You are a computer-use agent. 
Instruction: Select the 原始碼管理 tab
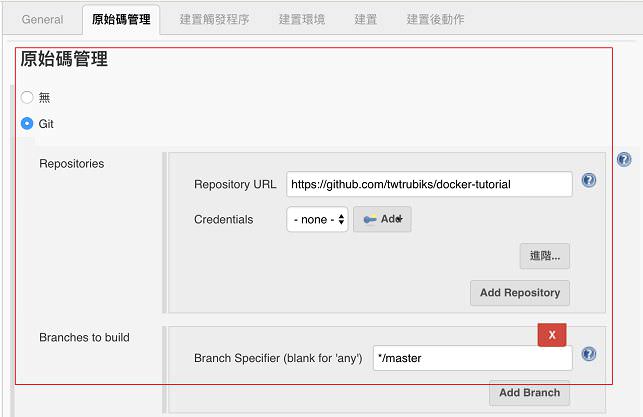coord(121,19)
